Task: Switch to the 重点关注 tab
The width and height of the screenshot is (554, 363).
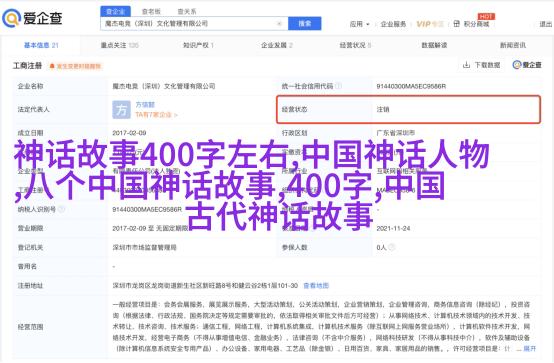Action: (x=119, y=45)
